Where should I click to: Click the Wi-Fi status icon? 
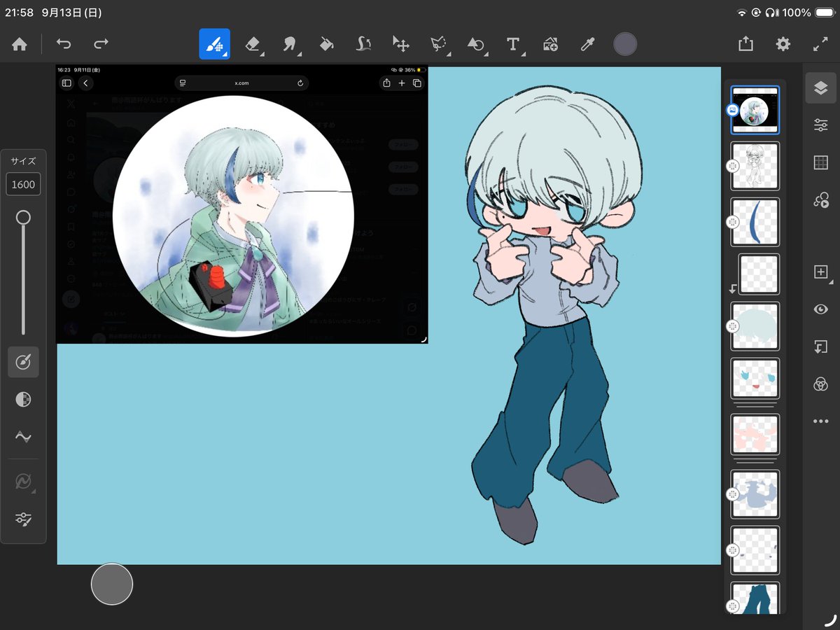tap(742, 13)
